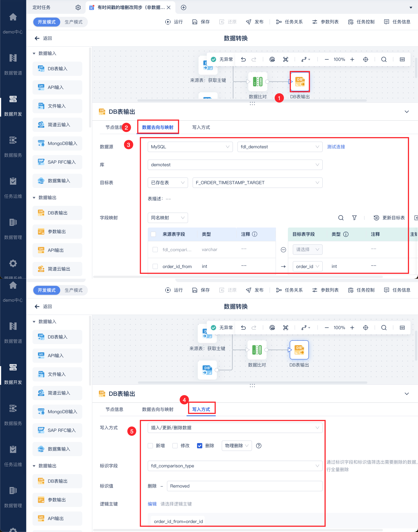Click the 任务运维 icon in top sidebar

[13, 181]
